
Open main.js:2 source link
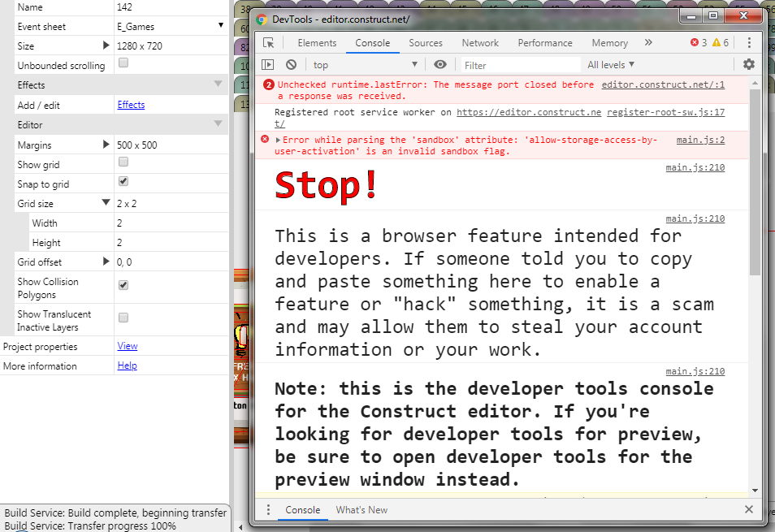[x=700, y=140]
